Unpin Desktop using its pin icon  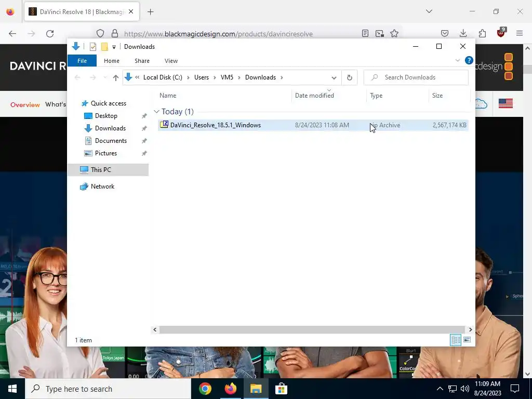coord(144,116)
